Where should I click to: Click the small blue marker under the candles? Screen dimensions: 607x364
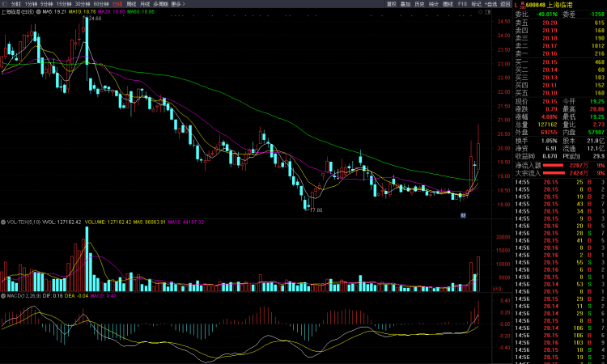pyautogui.click(x=463, y=215)
